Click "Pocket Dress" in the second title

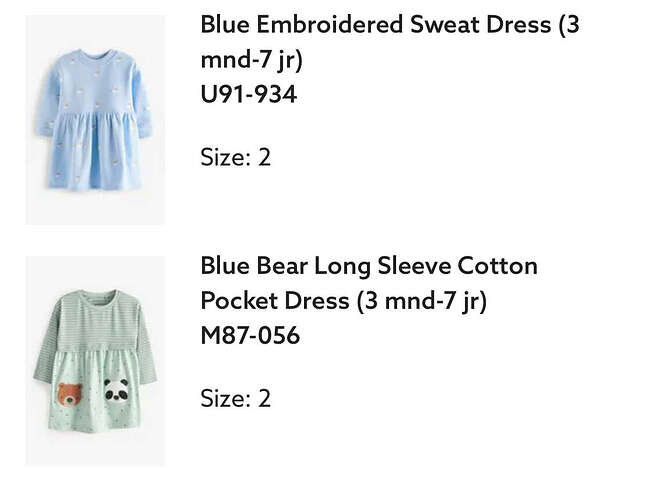pos(275,301)
